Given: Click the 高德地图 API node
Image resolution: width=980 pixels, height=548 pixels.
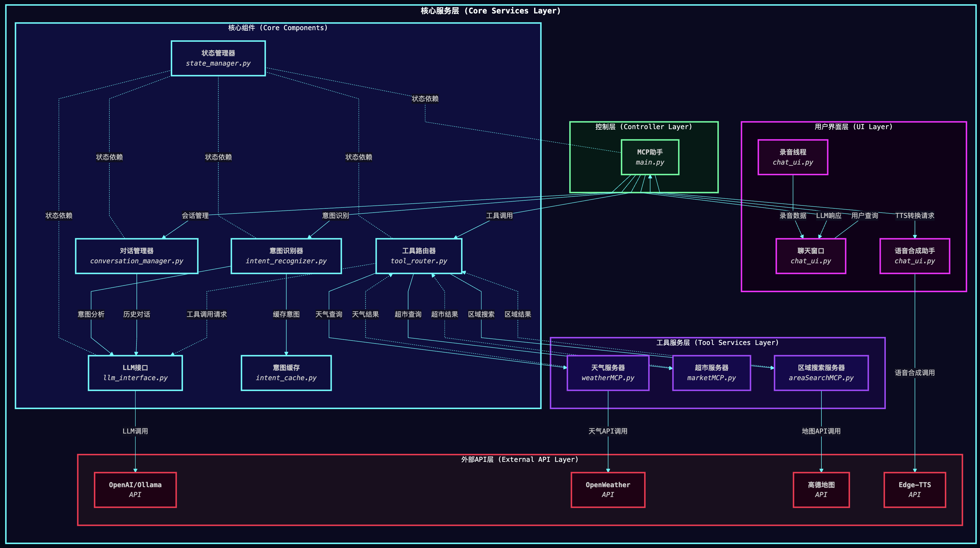Looking at the screenshot, I should pyautogui.click(x=821, y=490).
